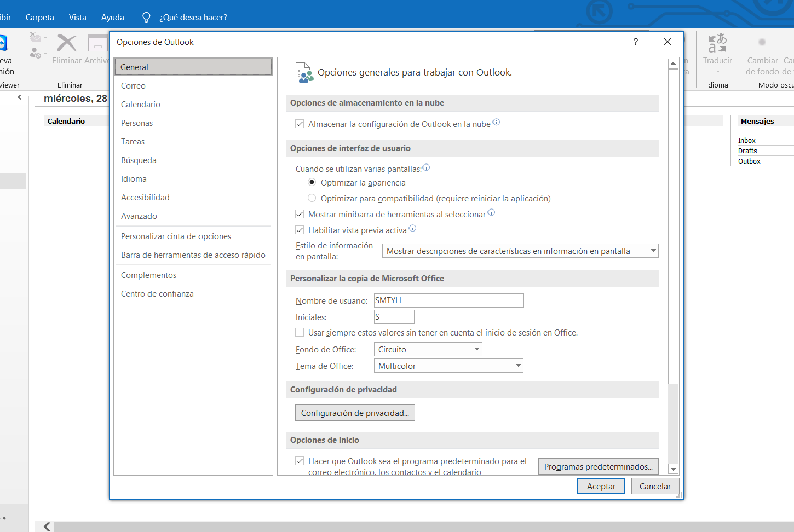This screenshot has width=794, height=532.
Task: Open the 'Fondo de Office' Circuito dropdown
Action: 428,349
